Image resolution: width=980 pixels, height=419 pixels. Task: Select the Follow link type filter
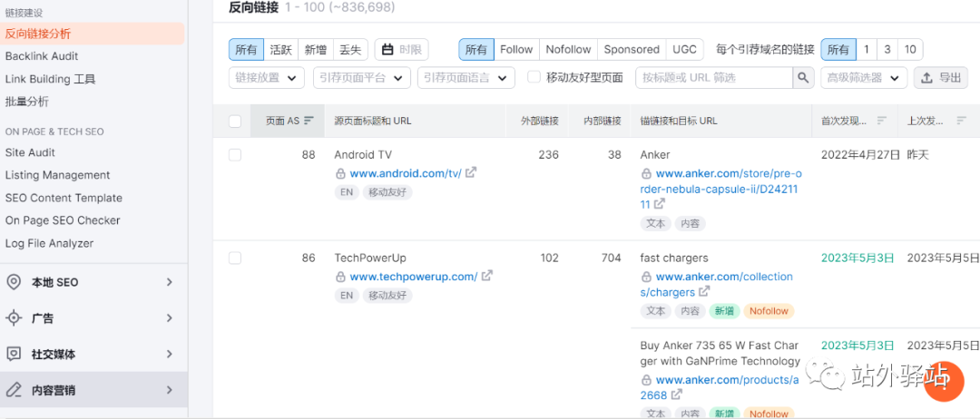point(516,49)
